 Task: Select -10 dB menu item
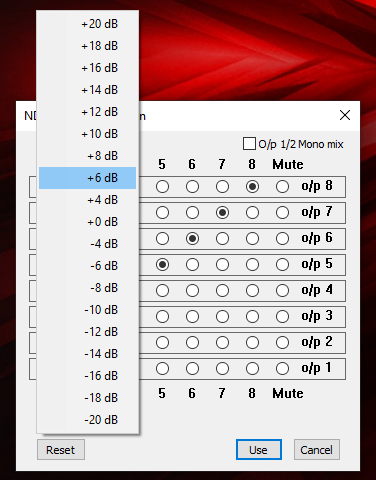(87, 310)
